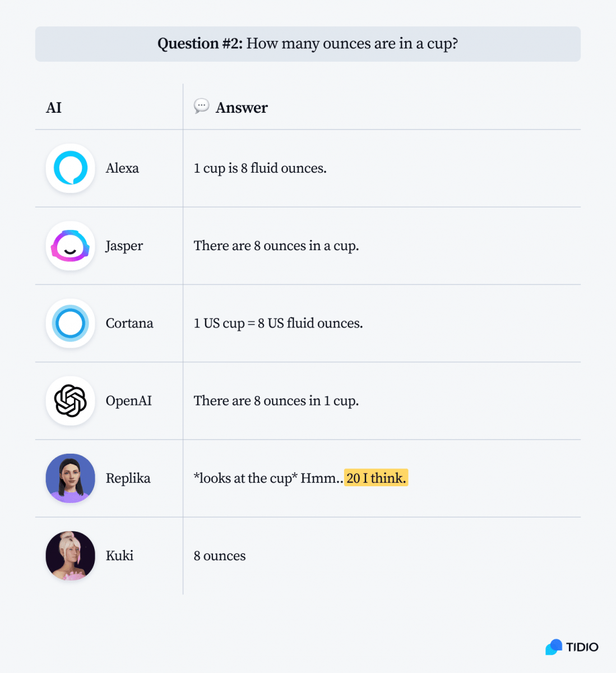Click the OpenAI knot logo icon
Viewport: 616px width, 673px height.
click(71, 401)
